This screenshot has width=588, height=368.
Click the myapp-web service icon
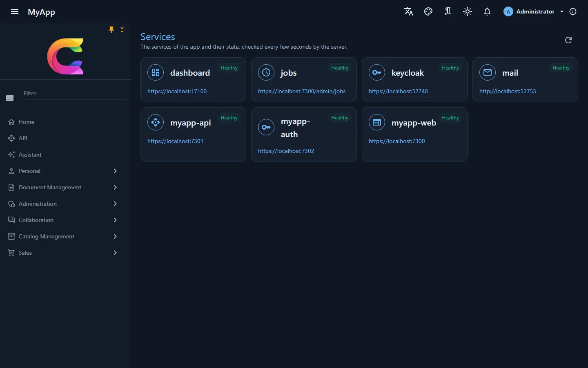[x=377, y=122]
